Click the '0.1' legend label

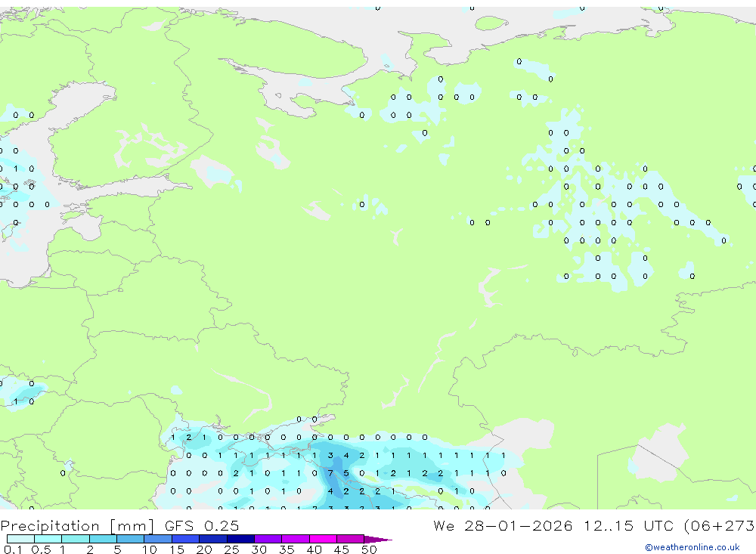[x=13, y=549]
